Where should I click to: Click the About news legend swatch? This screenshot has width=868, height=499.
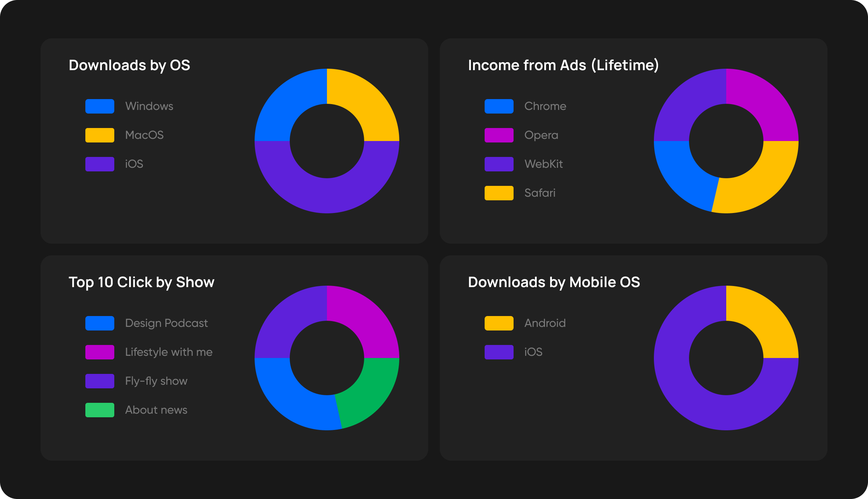pos(99,409)
